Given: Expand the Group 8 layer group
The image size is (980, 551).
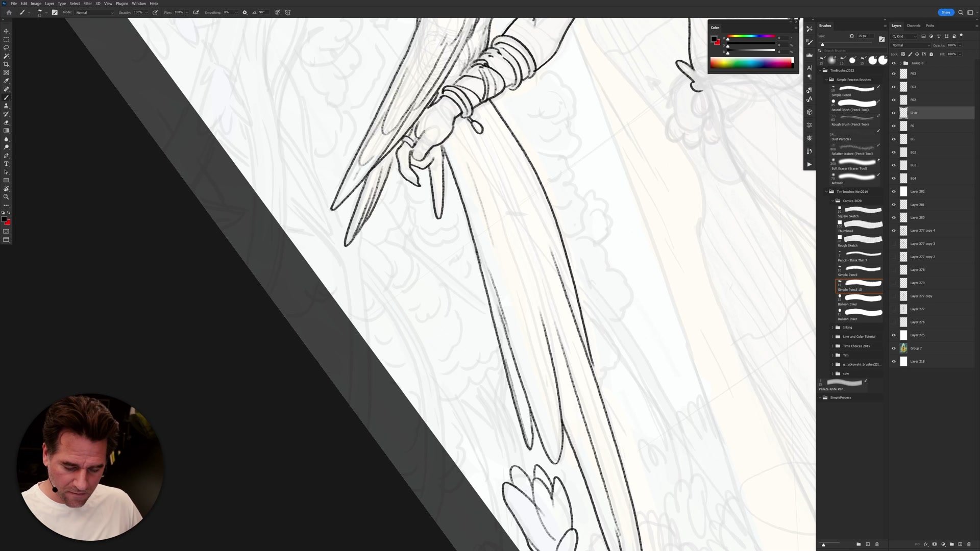Looking at the screenshot, I should (x=900, y=63).
